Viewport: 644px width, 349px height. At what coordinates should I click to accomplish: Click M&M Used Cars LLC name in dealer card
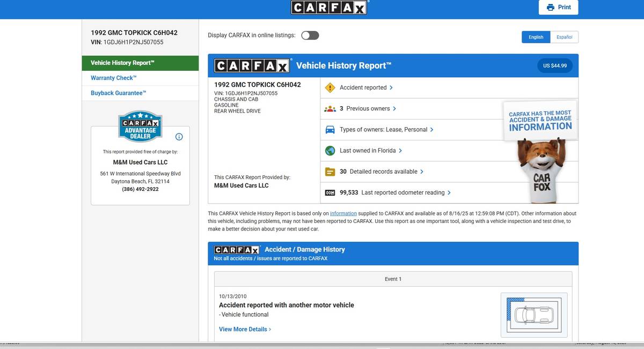140,162
